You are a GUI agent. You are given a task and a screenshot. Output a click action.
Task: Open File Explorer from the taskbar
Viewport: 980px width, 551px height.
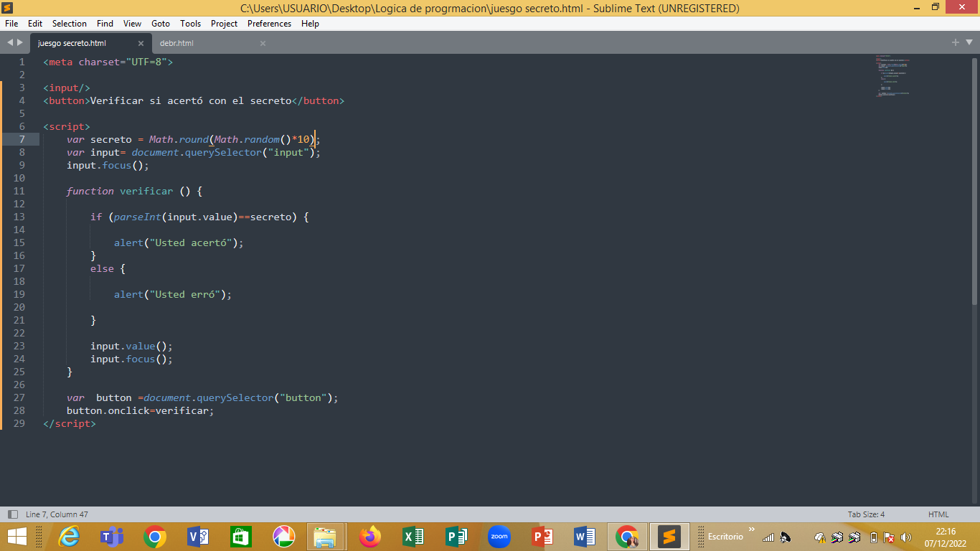pyautogui.click(x=326, y=537)
